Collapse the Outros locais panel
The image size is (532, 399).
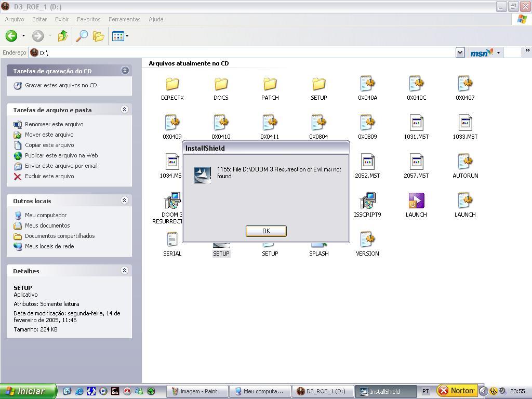125,200
